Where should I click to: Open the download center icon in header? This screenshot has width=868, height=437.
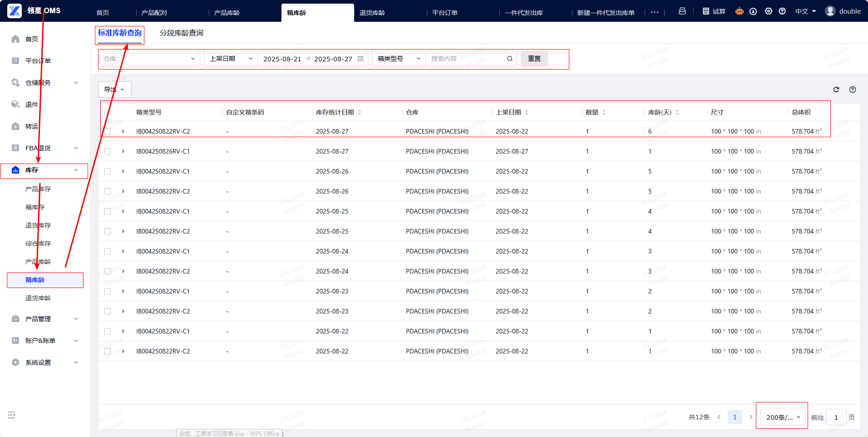[x=753, y=11]
